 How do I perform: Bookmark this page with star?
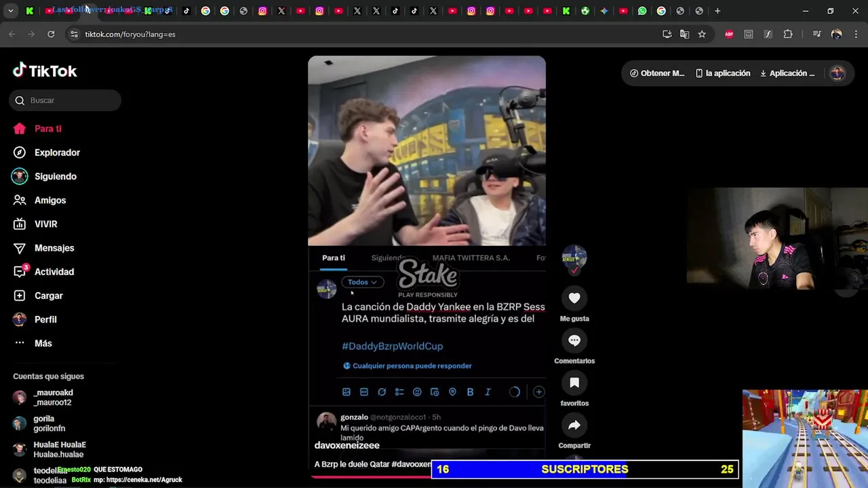tap(702, 34)
